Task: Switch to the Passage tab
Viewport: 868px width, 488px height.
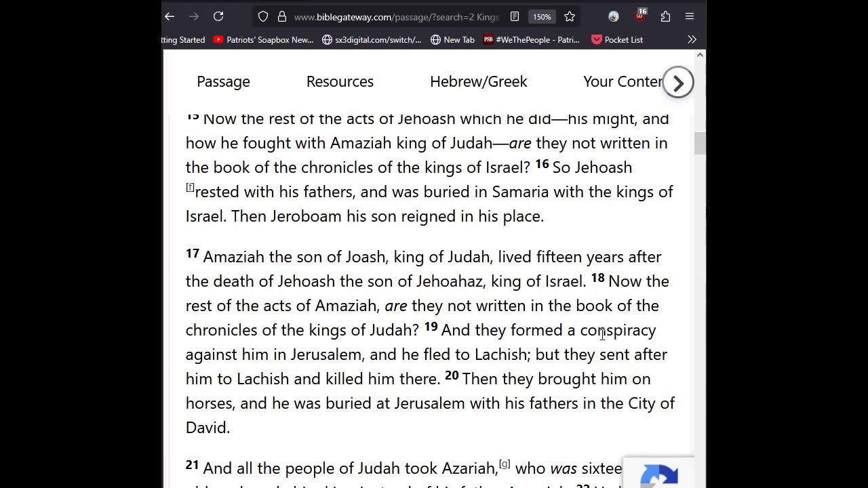Action: pyautogui.click(x=223, y=81)
